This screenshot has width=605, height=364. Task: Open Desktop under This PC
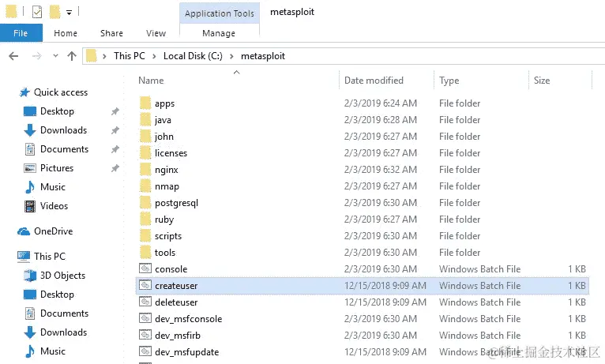57,295
